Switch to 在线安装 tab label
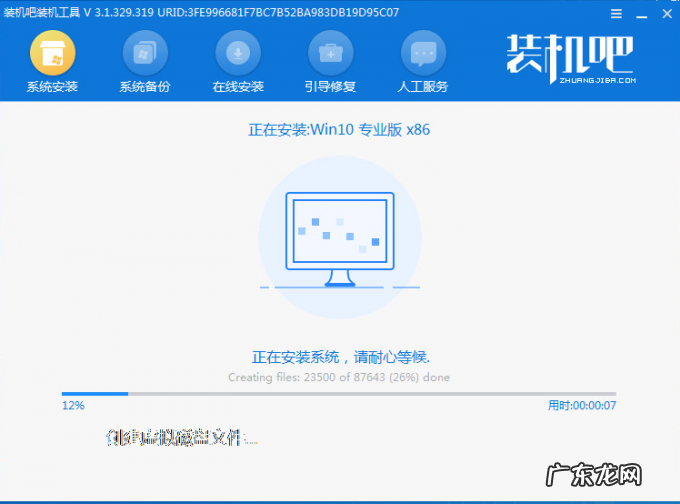This screenshot has height=504, width=680. click(x=238, y=87)
